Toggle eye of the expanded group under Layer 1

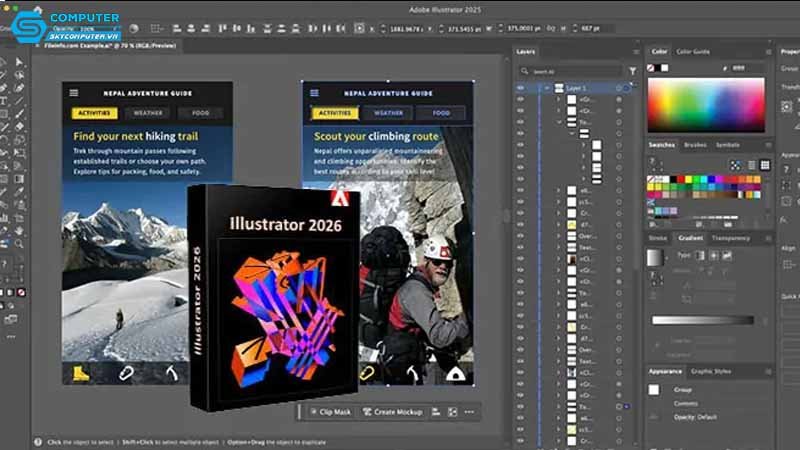pyautogui.click(x=520, y=122)
